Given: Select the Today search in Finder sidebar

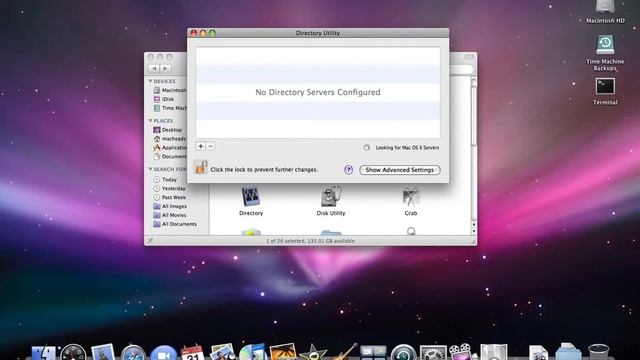Looking at the screenshot, I should (x=165, y=180).
